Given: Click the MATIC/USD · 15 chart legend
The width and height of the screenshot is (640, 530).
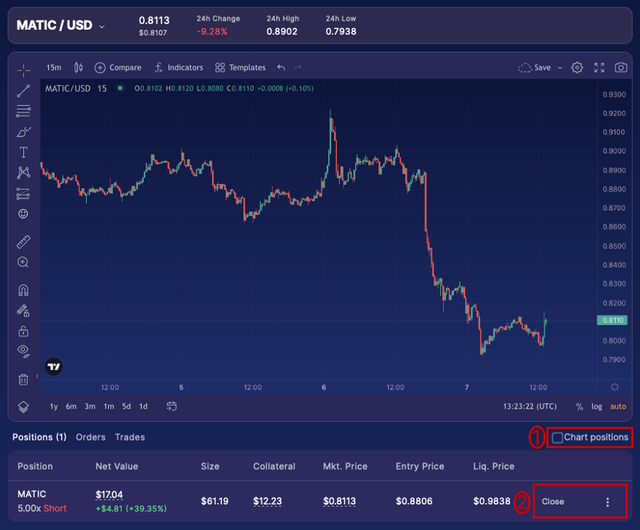Looking at the screenshot, I should point(76,88).
